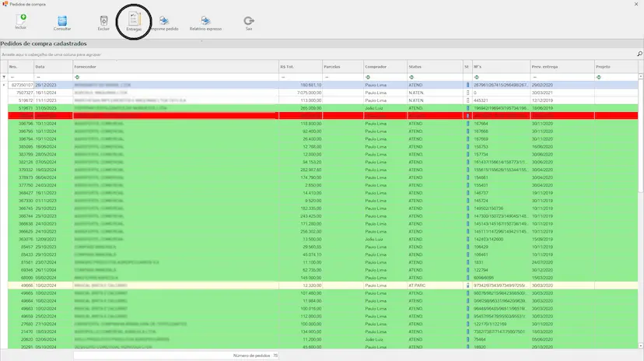Click the Imprime pedido printer icon

[x=164, y=20]
